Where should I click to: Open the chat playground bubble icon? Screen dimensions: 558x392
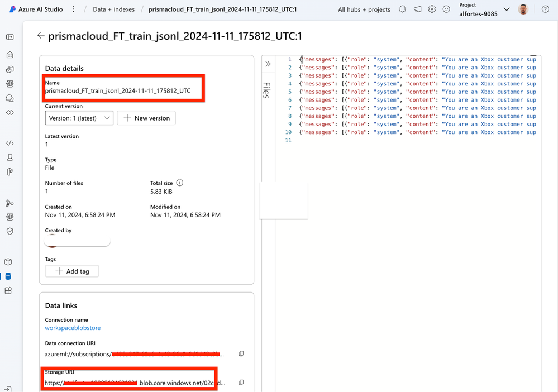pyautogui.click(x=10, y=98)
